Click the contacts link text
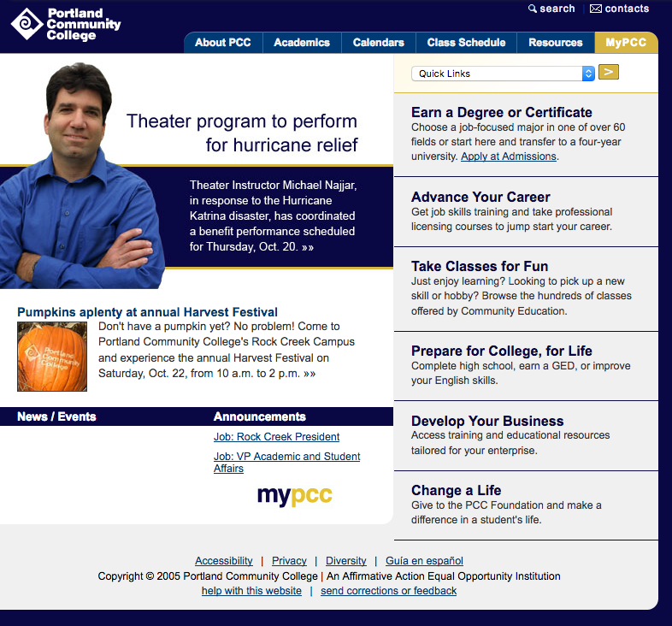 pyautogui.click(x=627, y=9)
